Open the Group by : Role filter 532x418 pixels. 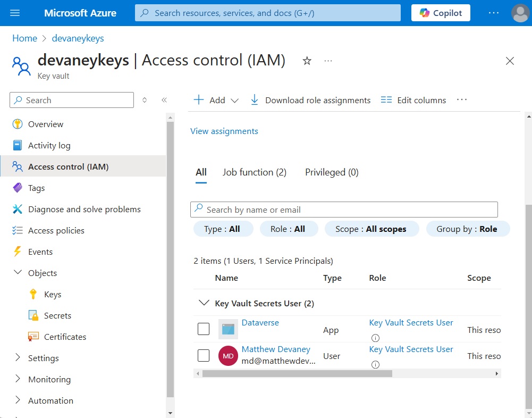click(x=468, y=229)
